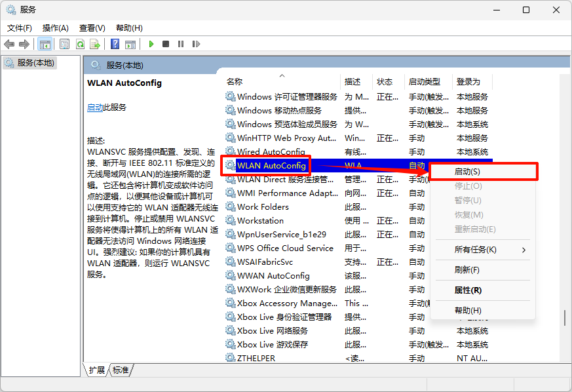The image size is (572, 392).
Task: Click the gear icon beside WWAN AutoConfig
Action: coord(230,275)
